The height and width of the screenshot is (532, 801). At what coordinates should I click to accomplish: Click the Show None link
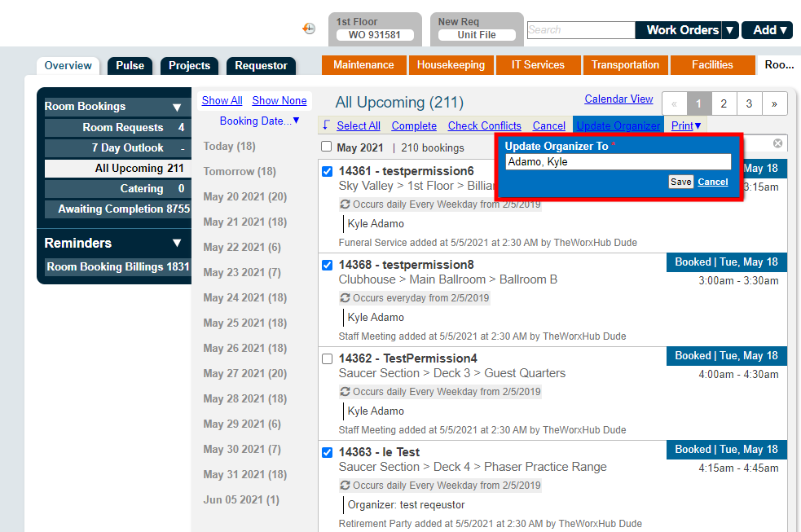[279, 100]
